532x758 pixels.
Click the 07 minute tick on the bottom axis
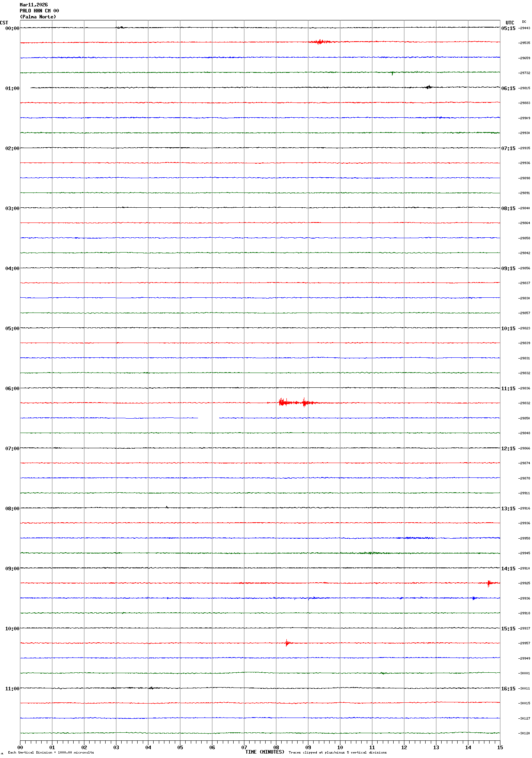coord(244,747)
